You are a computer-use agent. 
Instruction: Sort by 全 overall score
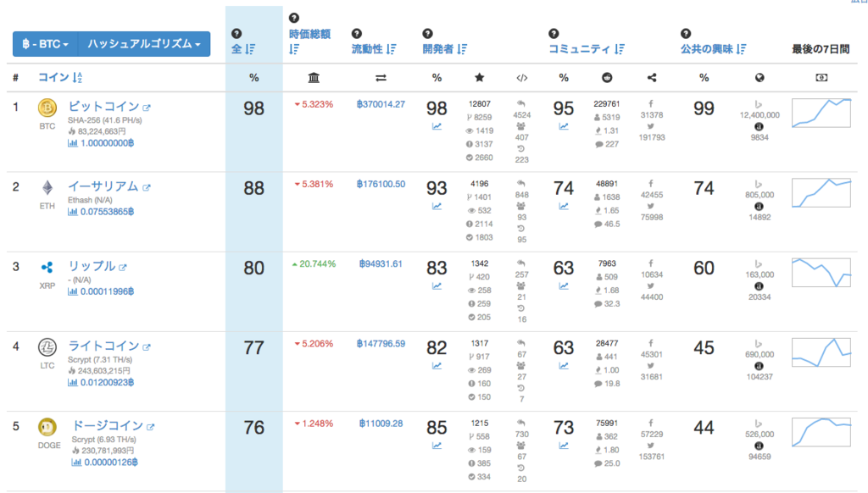pos(243,49)
